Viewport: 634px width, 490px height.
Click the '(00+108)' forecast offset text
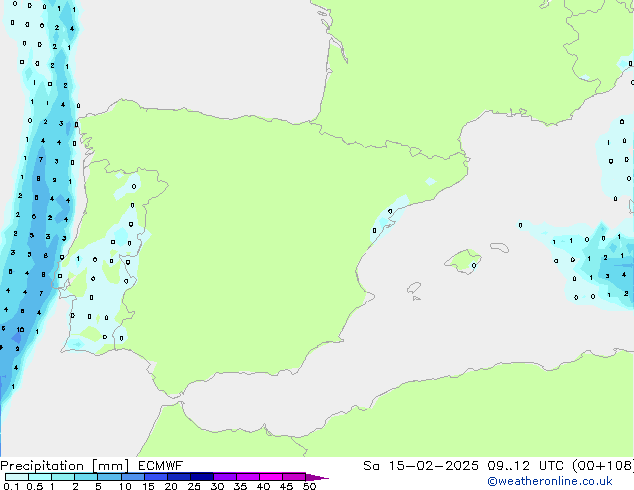(x=603, y=466)
